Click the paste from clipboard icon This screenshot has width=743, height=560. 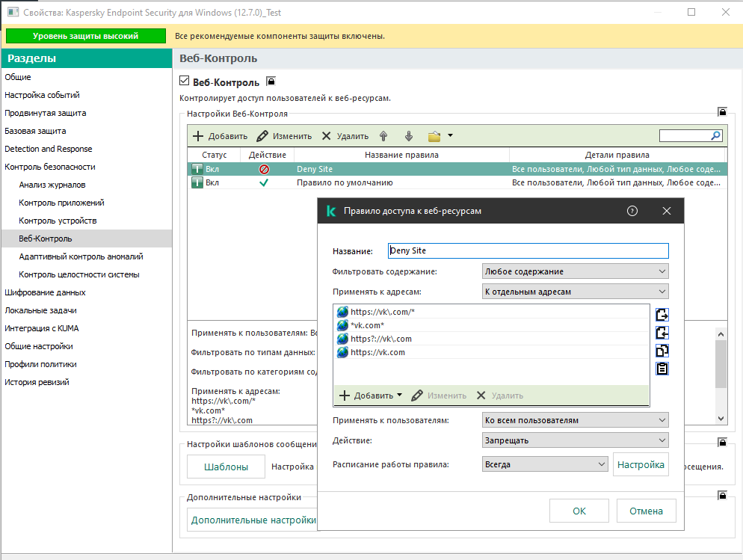coord(662,369)
